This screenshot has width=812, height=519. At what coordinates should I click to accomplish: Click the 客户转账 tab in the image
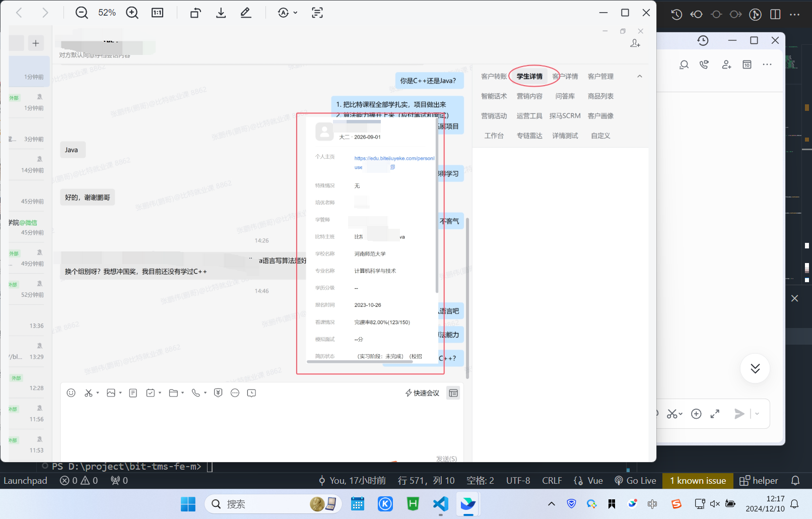494,77
